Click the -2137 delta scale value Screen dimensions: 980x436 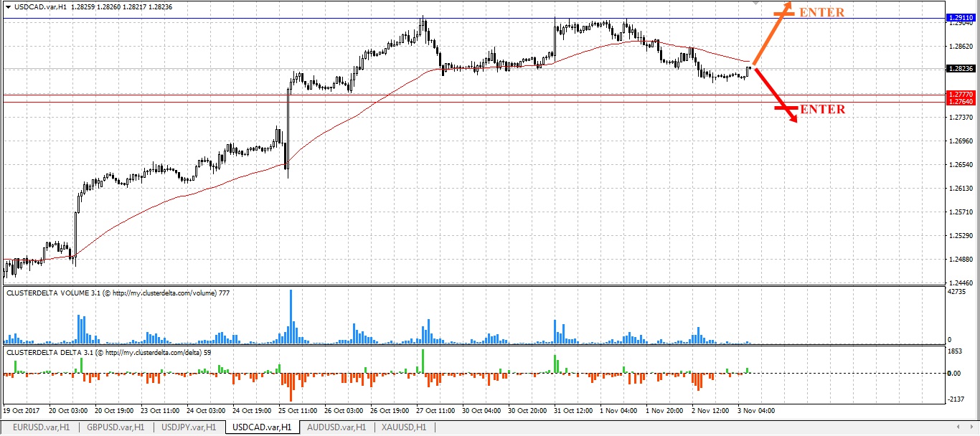tap(956, 399)
